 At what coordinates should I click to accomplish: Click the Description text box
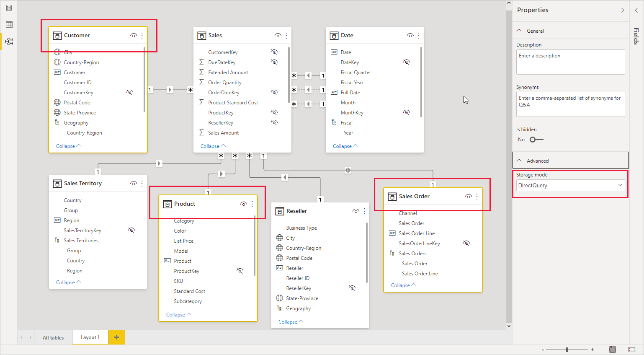tap(570, 62)
